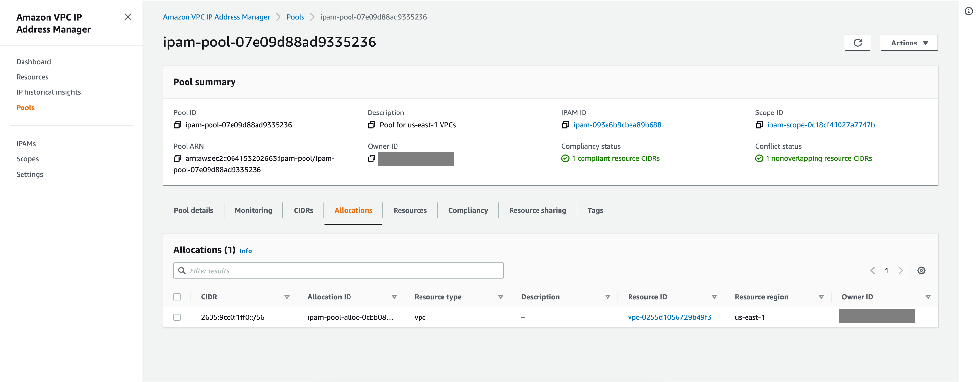Open the vpc-0255d1056729b49f3 resource link
This screenshot has width=980, height=382.
point(670,318)
